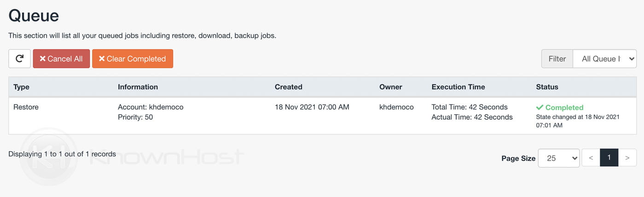Click the KnownHost watermark logo
The image size is (644, 197).
(x=131, y=156)
